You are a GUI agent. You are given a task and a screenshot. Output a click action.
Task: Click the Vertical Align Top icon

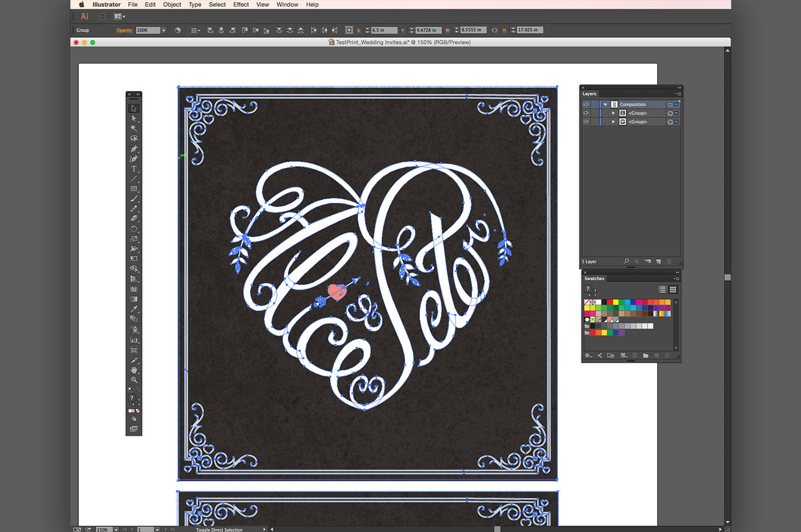(245, 30)
